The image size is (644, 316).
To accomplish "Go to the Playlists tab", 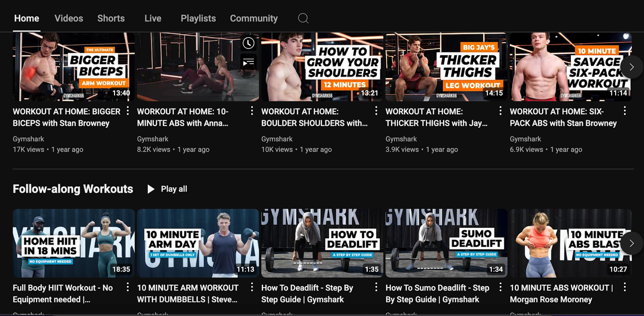I will tap(198, 19).
